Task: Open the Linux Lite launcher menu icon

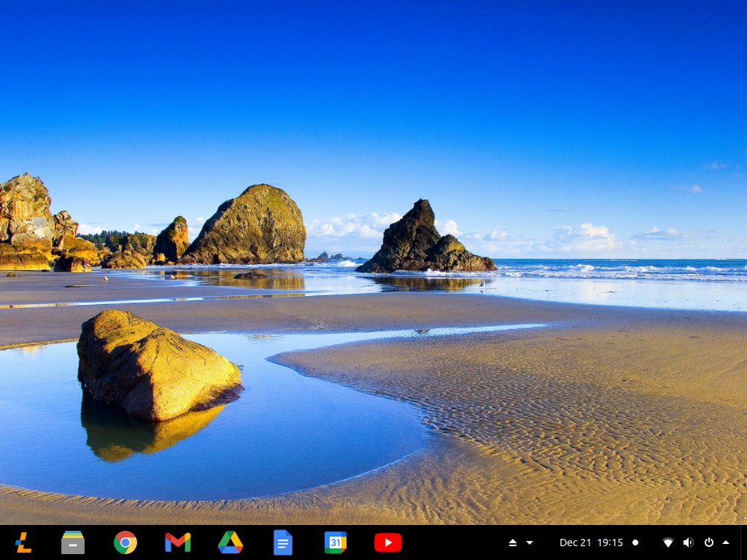Action: (x=23, y=542)
